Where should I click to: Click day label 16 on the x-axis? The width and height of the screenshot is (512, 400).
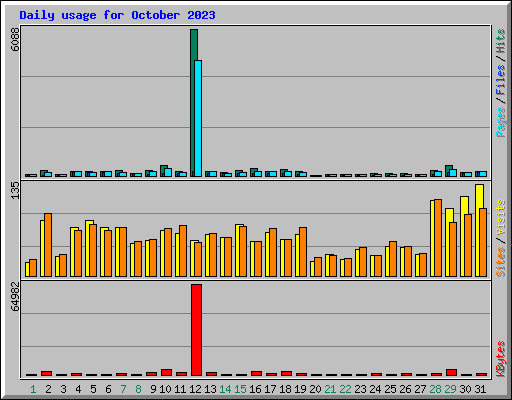coord(255,389)
